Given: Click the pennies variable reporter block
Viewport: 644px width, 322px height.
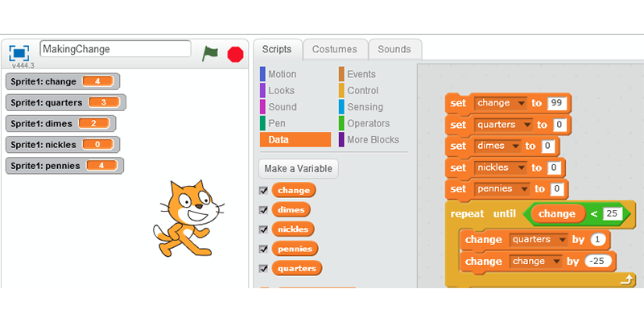Looking at the screenshot, I should (295, 249).
